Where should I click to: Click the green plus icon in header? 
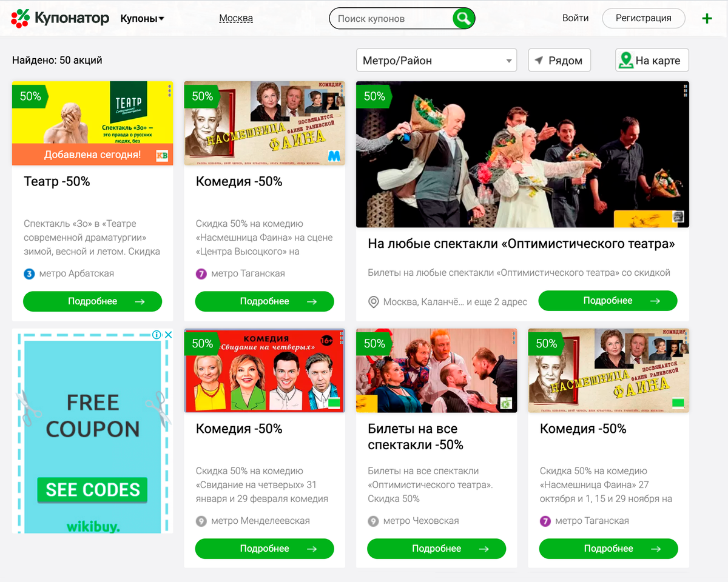point(707,19)
